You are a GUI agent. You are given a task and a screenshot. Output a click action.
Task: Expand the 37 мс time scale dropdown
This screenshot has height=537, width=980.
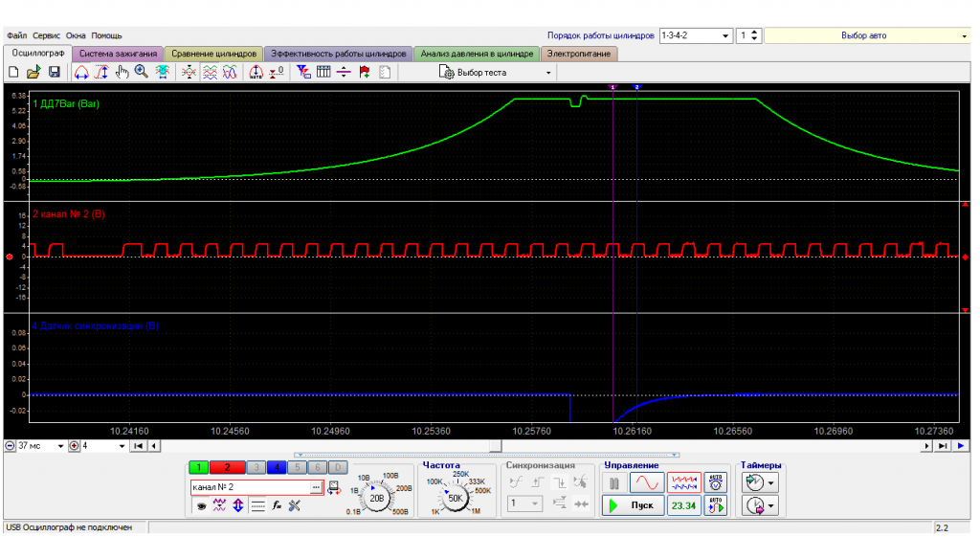tap(60, 446)
